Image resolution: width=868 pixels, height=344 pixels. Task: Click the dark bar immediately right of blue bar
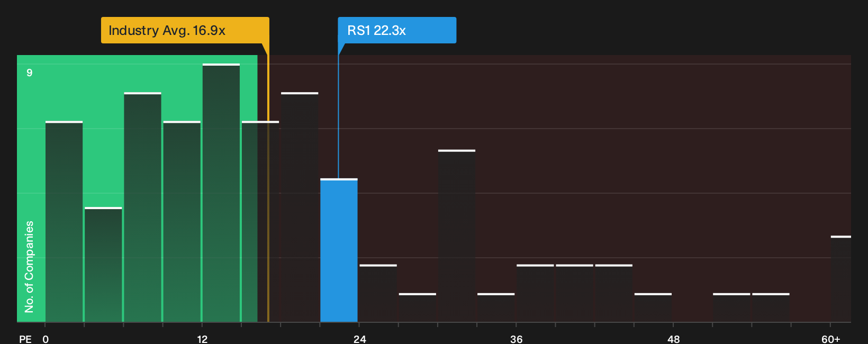pos(378,293)
